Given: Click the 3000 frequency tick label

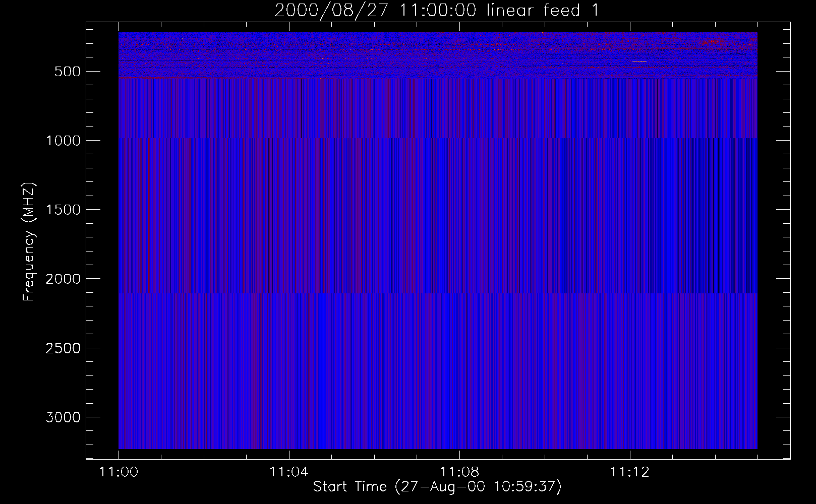Looking at the screenshot, I should coord(63,417).
